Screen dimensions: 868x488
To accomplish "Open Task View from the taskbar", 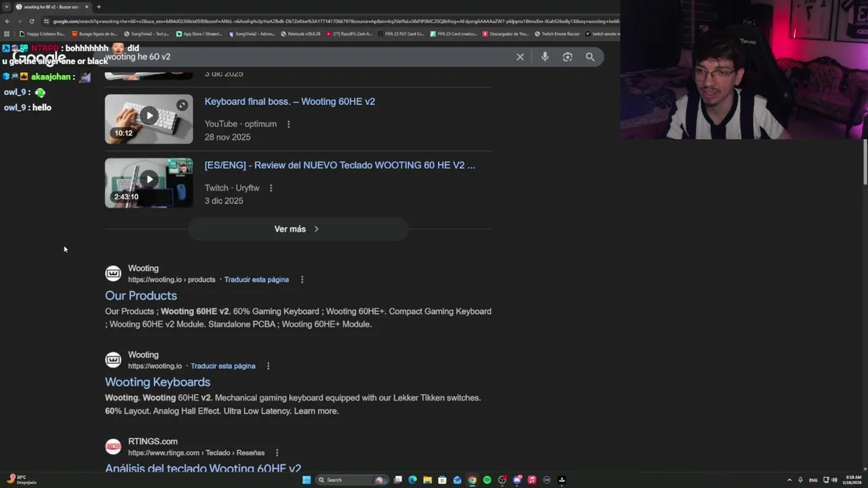I will [x=398, y=480].
